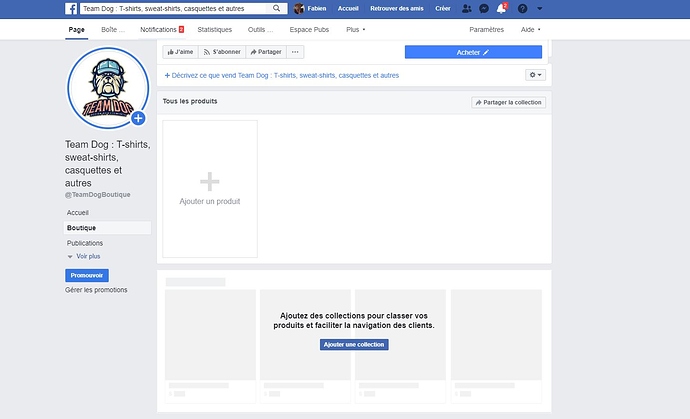The width and height of the screenshot is (690, 419).
Task: Click the three-dots more actions button
Action: click(296, 51)
